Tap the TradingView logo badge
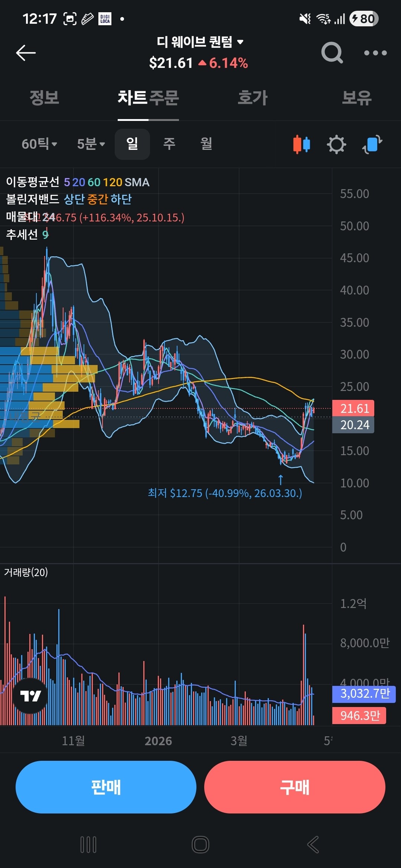Viewport: 401px width, 868px height. (30, 696)
